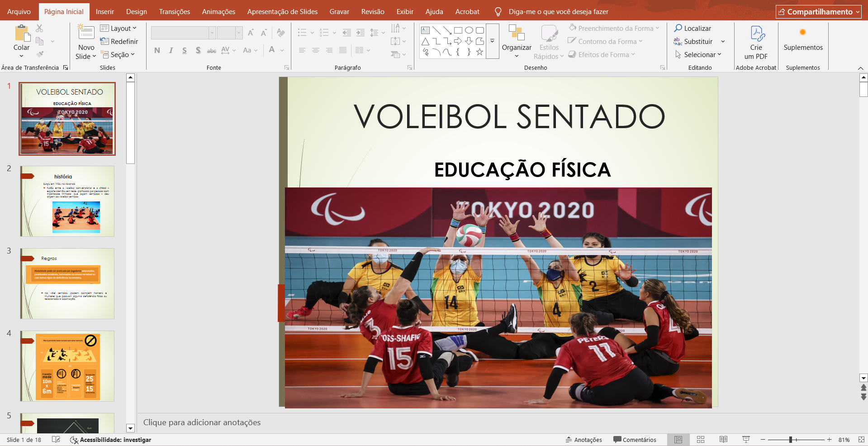Click the zoom out minus button
Viewport: 868px width, 446px height.
763,440
